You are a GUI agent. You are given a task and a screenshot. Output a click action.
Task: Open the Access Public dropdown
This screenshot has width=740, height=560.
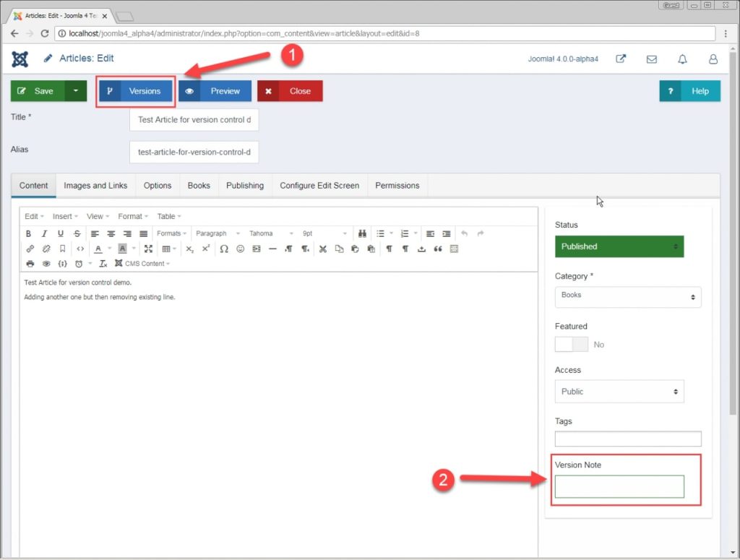tap(619, 392)
